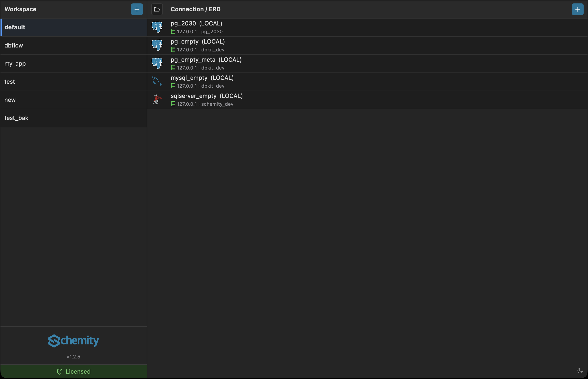This screenshot has width=588, height=379.
Task: Click the green database icon under pg_2030
Action: 173,32
